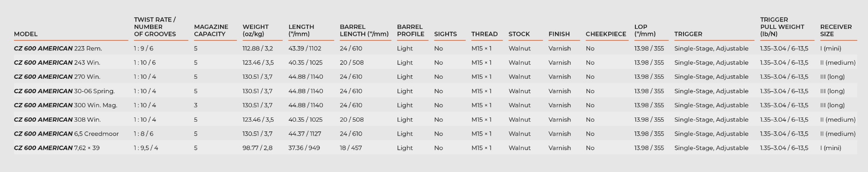Click the WEIGHT (oz/kg) column header
868x172 pixels.
click(x=256, y=30)
